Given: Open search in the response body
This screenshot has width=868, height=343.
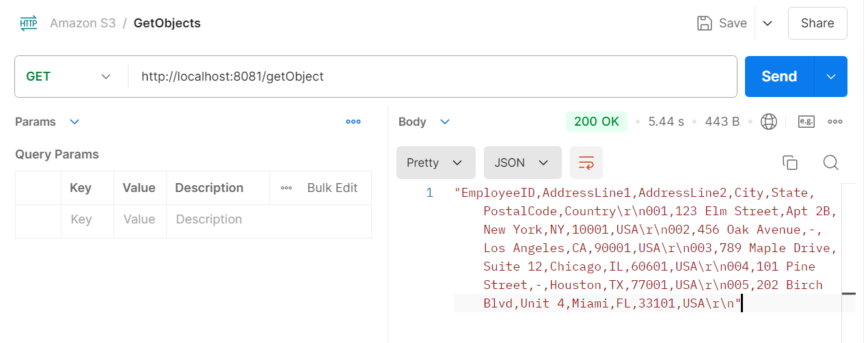Looking at the screenshot, I should [830, 163].
